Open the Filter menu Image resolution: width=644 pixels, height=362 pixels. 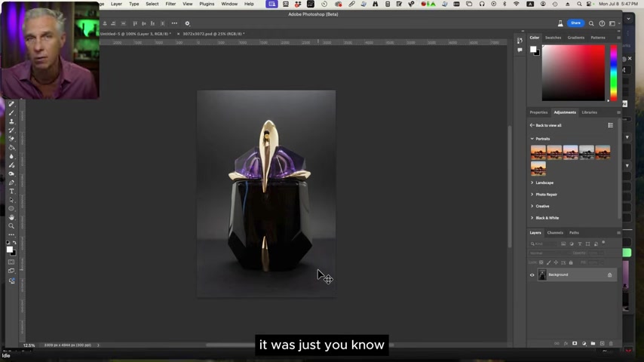(170, 4)
